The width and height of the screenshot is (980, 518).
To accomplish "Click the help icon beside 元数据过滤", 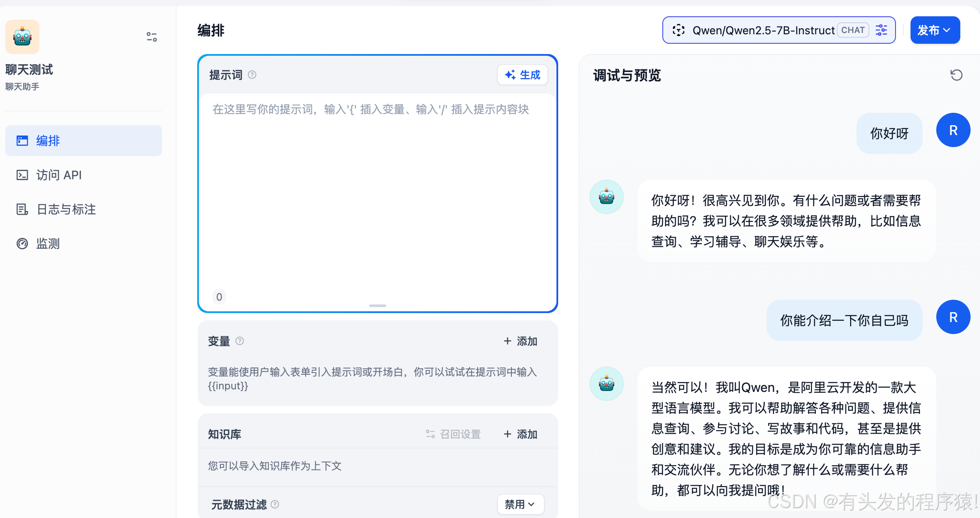I will pyautogui.click(x=275, y=504).
